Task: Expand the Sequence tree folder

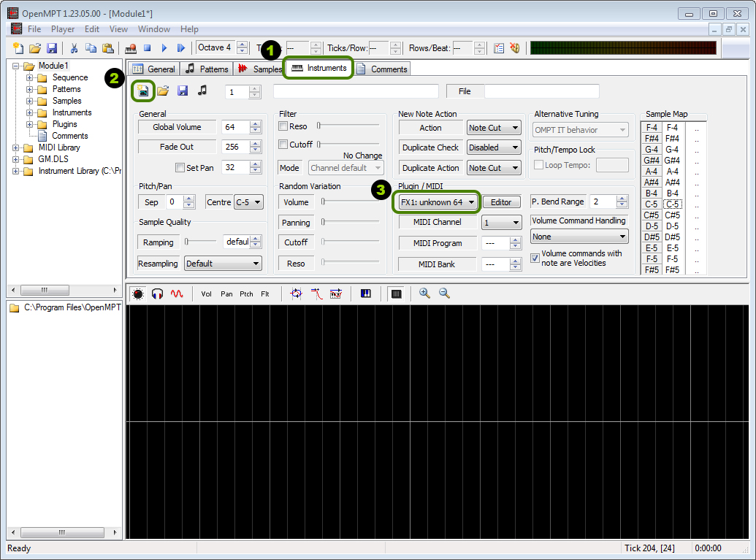Action: pyautogui.click(x=30, y=77)
